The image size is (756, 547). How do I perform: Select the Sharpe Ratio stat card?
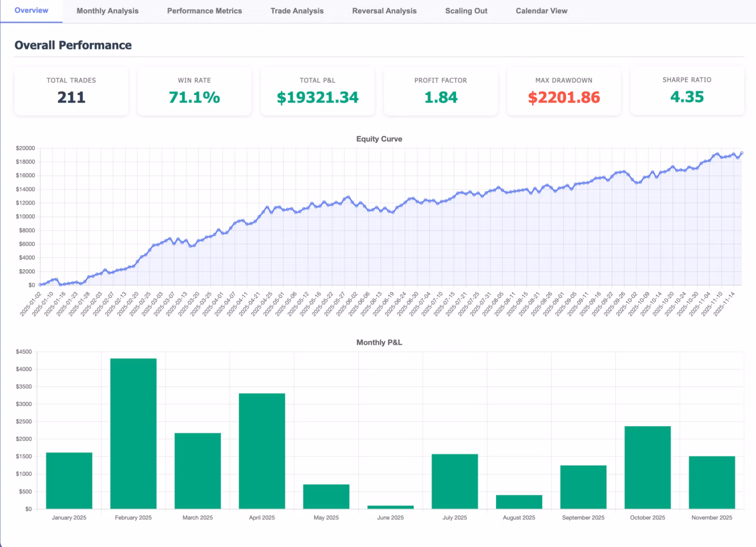click(687, 90)
